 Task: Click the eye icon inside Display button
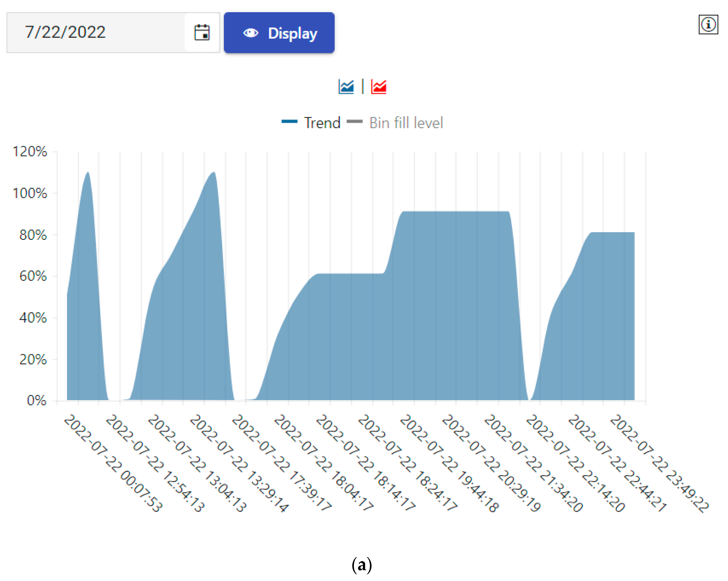click(251, 33)
